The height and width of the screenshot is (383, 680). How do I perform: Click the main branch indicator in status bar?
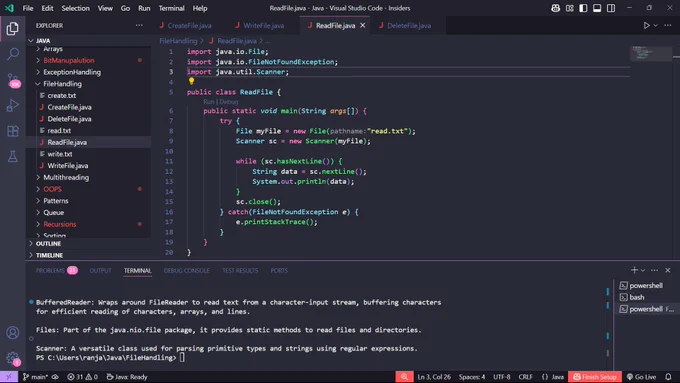[35, 377]
